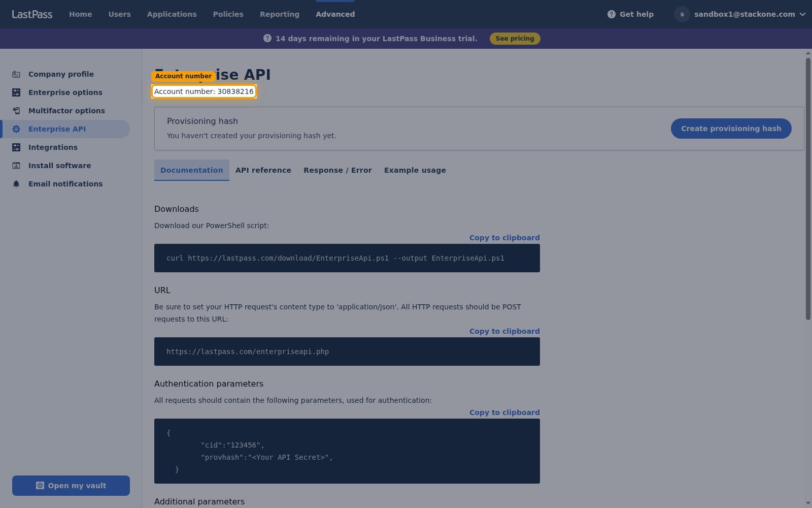This screenshot has width=812, height=508.
Task: Click the Additional parameters heading
Action: [x=199, y=501]
